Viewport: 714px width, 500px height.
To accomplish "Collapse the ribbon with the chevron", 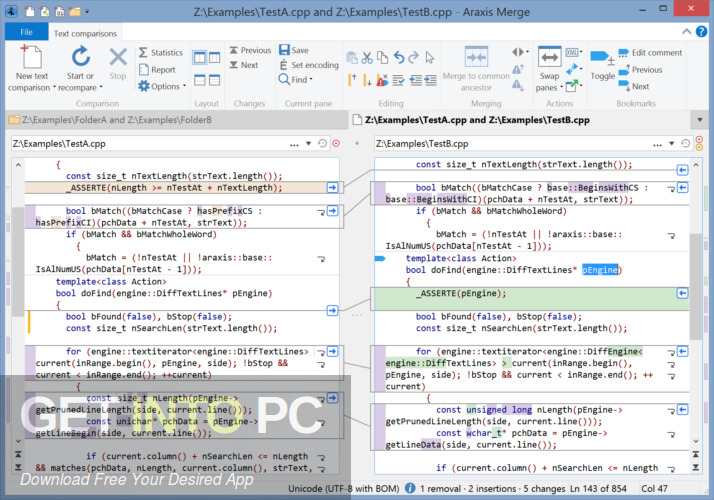I will pyautogui.click(x=686, y=31).
